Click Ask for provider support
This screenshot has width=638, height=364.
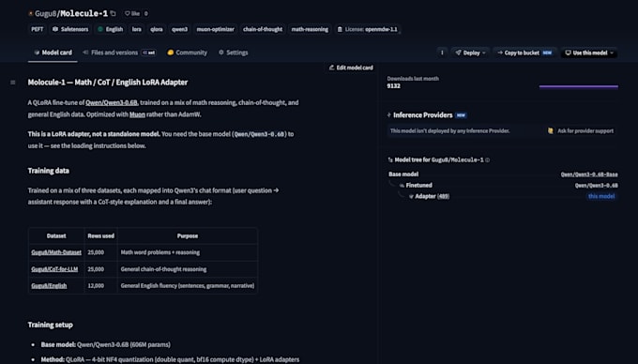(581, 131)
